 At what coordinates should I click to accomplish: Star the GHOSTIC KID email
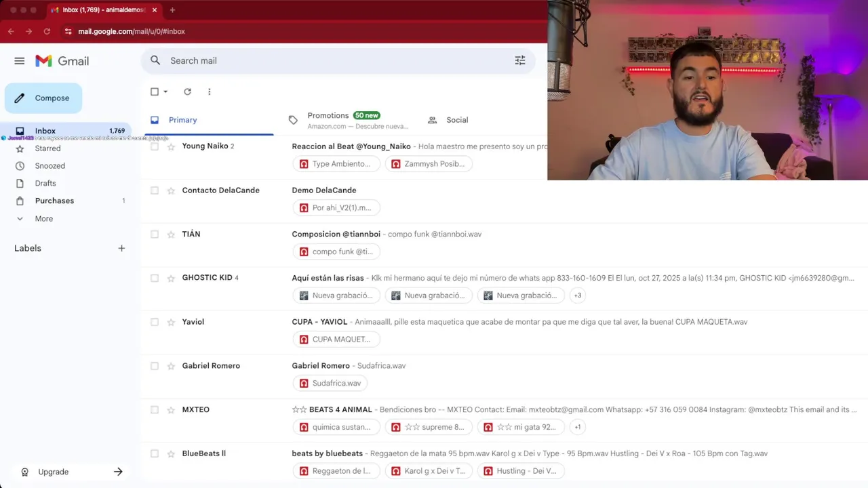[171, 278]
